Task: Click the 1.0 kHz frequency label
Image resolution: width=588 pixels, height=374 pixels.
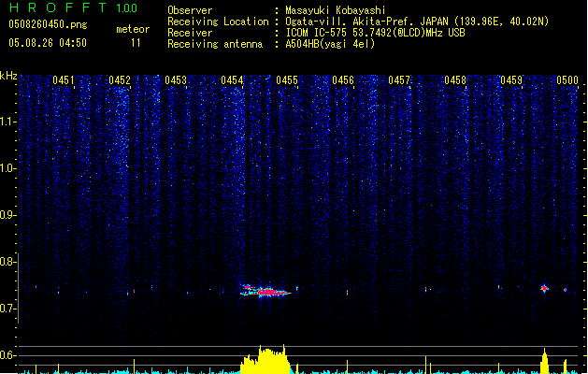Action: click(7, 168)
